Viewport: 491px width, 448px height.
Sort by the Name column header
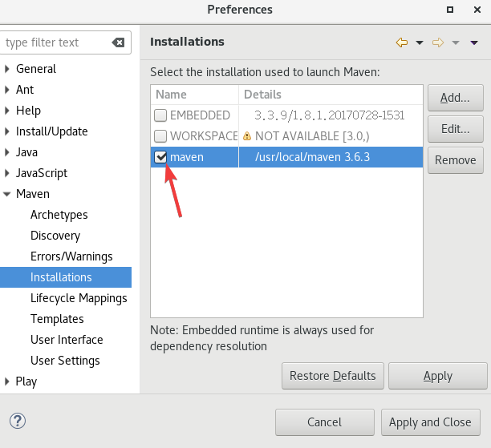click(x=194, y=95)
